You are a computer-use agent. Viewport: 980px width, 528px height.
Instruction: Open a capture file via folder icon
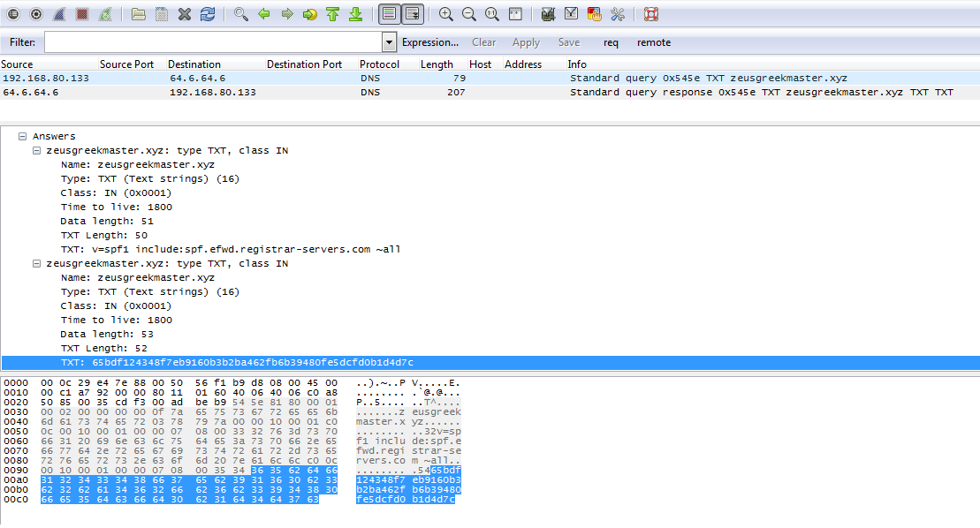tap(139, 14)
